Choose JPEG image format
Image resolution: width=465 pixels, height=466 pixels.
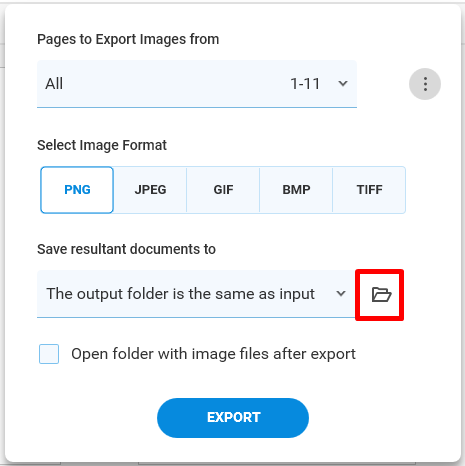[150, 190]
